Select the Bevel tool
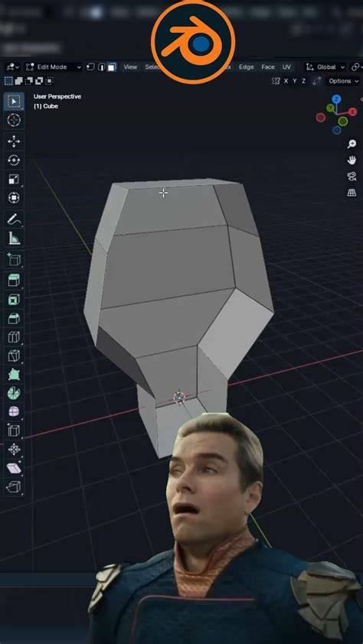The height and width of the screenshot is (644, 363). pos(14,318)
